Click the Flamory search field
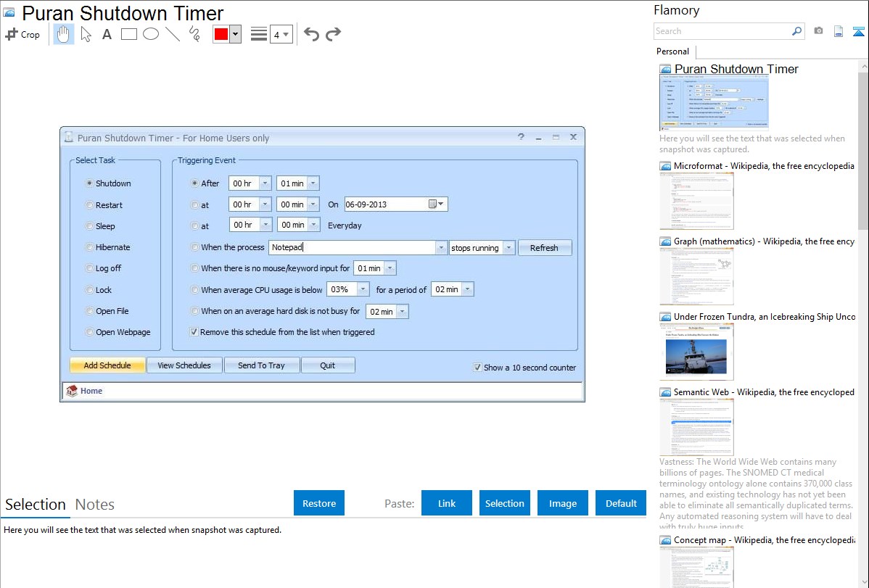 pos(722,31)
